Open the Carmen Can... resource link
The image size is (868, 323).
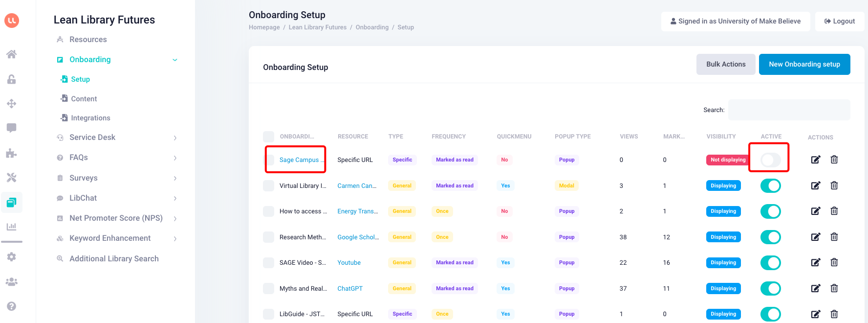click(x=357, y=185)
